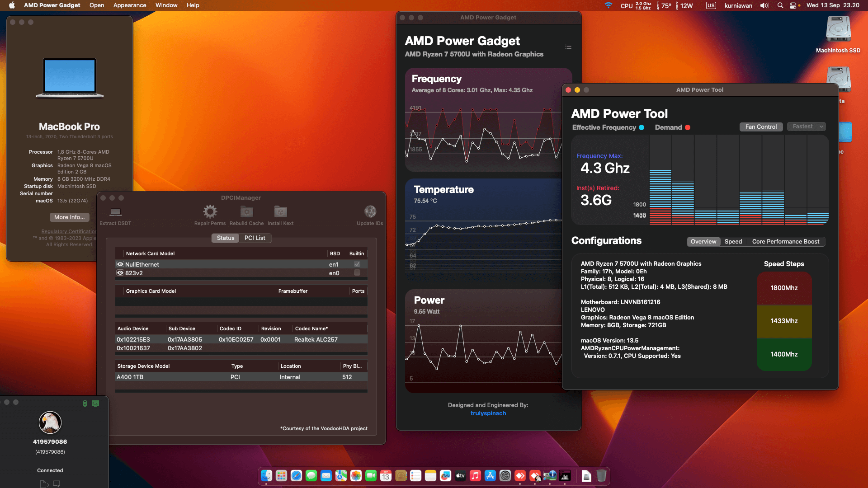Click 1433Mhz yellow speed step
Screen dimensions: 868x488
(784, 321)
